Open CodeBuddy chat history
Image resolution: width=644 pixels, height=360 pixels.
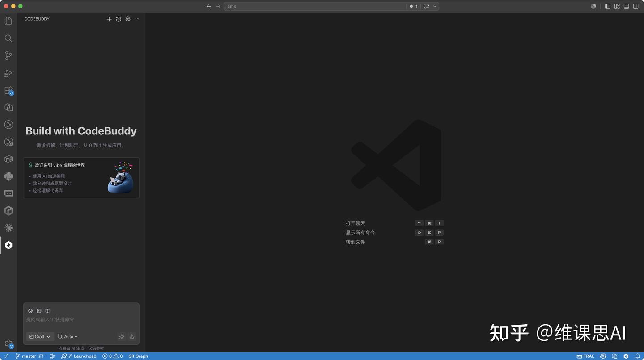point(119,19)
